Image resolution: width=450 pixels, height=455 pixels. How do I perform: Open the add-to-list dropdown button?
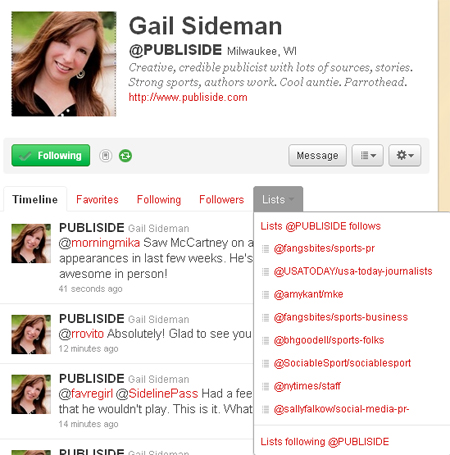click(368, 155)
